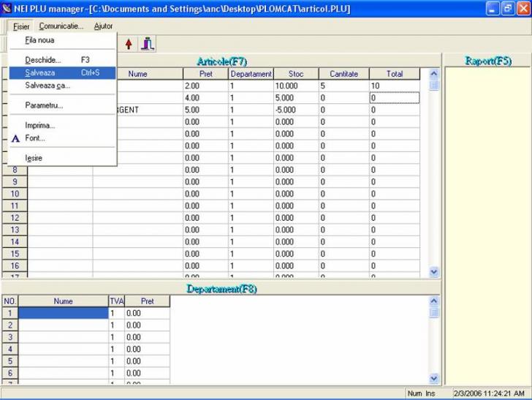Click the red up arrow toolbar icon
Viewport: 532px width, 400px height.
(x=129, y=44)
